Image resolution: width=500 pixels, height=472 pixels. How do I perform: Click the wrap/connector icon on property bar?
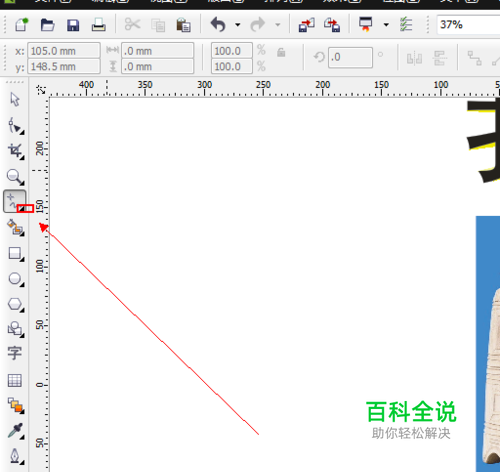pos(474,58)
